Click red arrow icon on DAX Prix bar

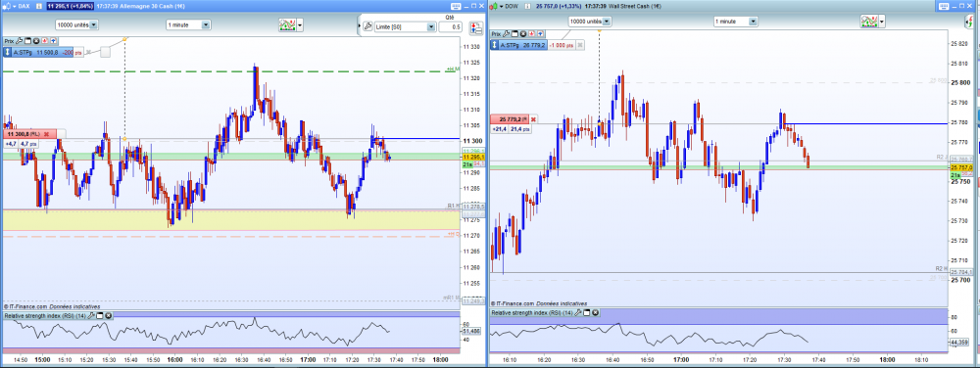pos(45,41)
